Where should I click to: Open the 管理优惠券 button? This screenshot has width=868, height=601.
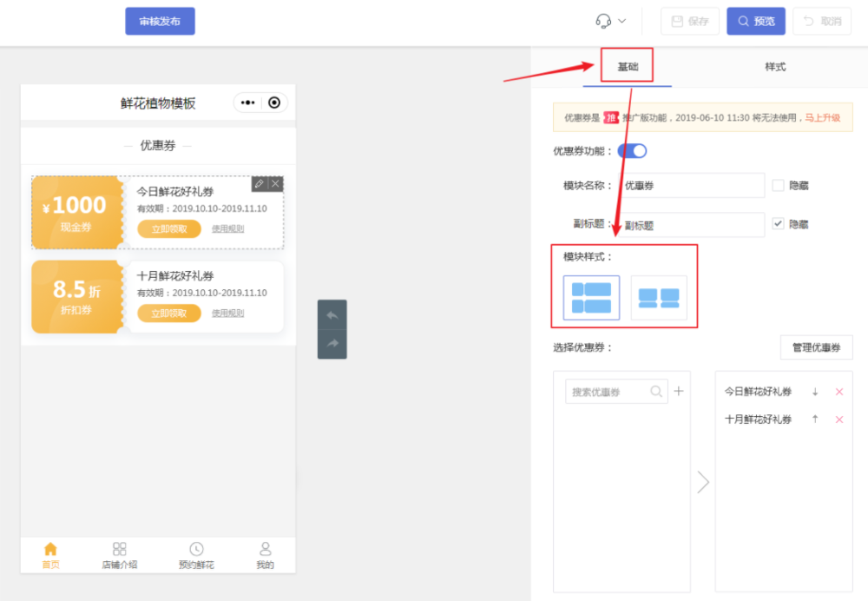coord(816,347)
